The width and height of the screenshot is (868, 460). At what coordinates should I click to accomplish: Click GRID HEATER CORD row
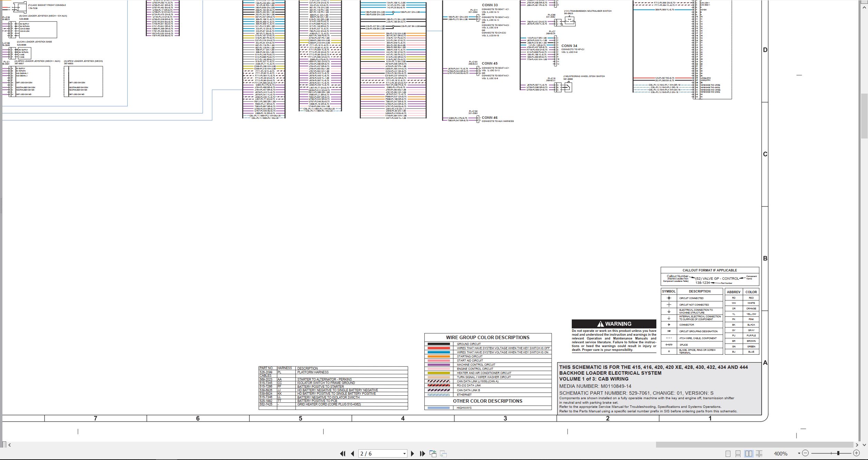[x=333, y=404]
